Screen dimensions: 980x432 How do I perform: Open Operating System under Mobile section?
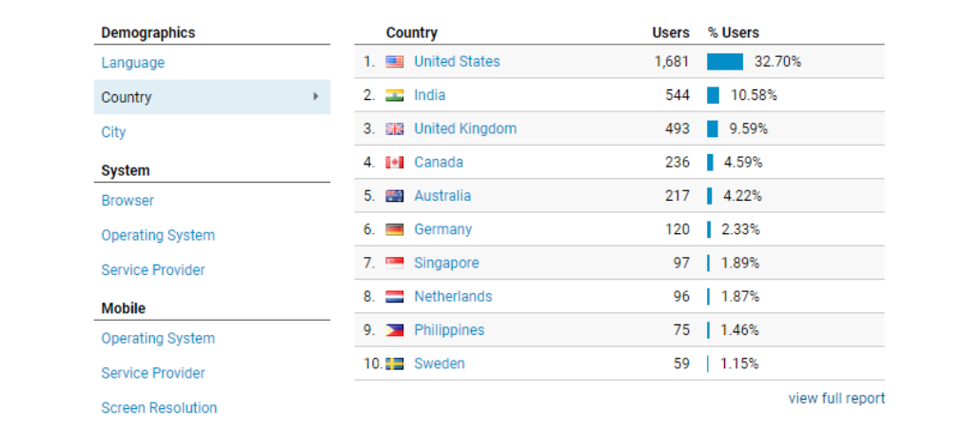pos(158,339)
